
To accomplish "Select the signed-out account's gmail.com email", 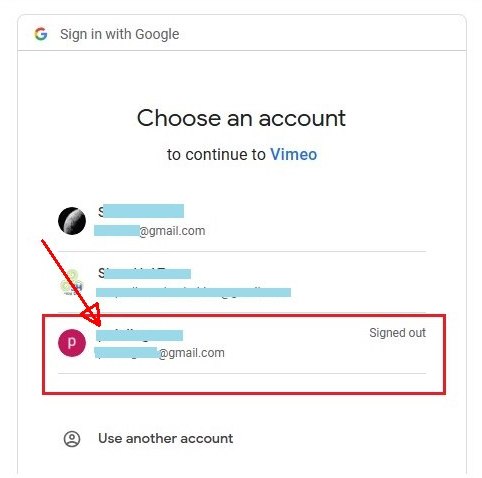I will (159, 353).
